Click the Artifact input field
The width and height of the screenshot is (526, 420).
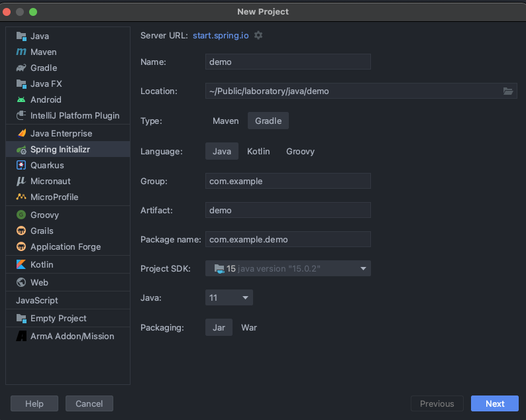click(x=288, y=211)
